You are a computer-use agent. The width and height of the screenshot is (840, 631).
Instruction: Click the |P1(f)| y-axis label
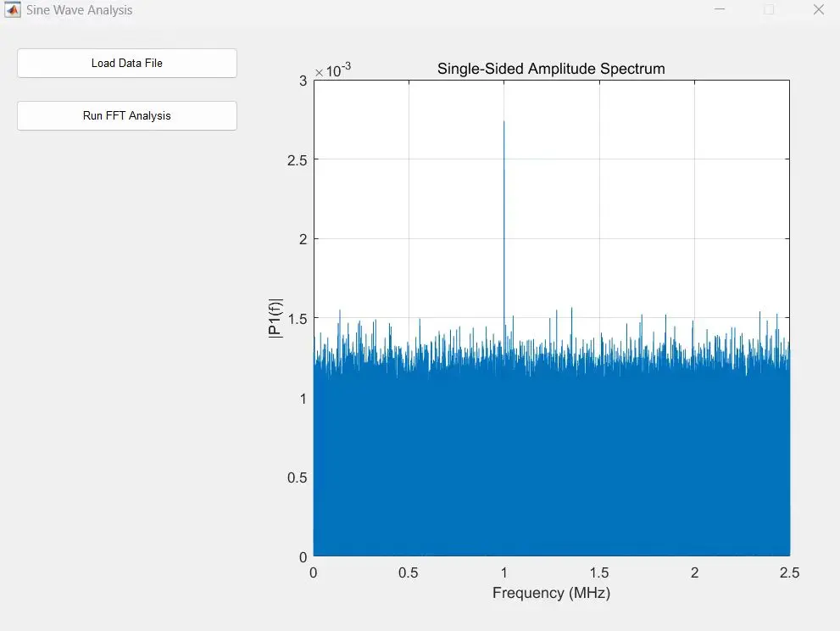point(275,318)
